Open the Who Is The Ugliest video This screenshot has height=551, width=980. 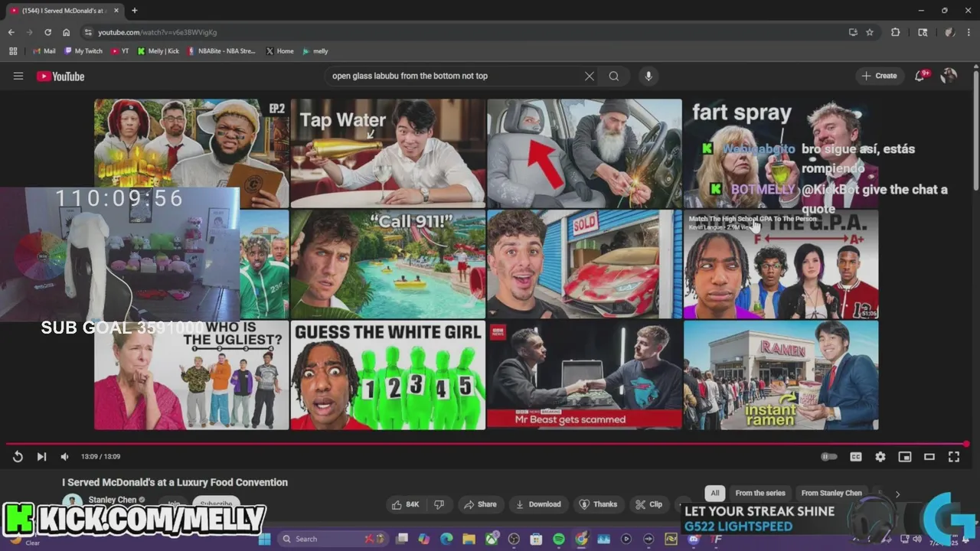click(x=191, y=375)
